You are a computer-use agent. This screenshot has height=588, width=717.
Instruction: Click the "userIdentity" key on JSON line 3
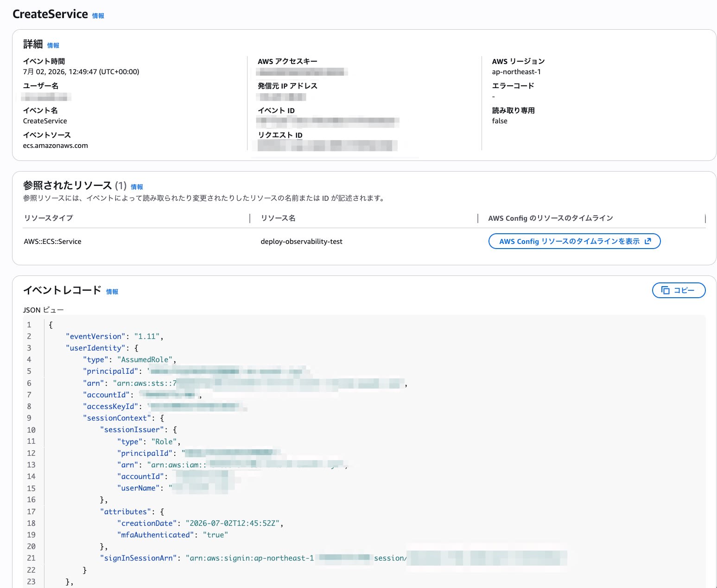coord(95,348)
